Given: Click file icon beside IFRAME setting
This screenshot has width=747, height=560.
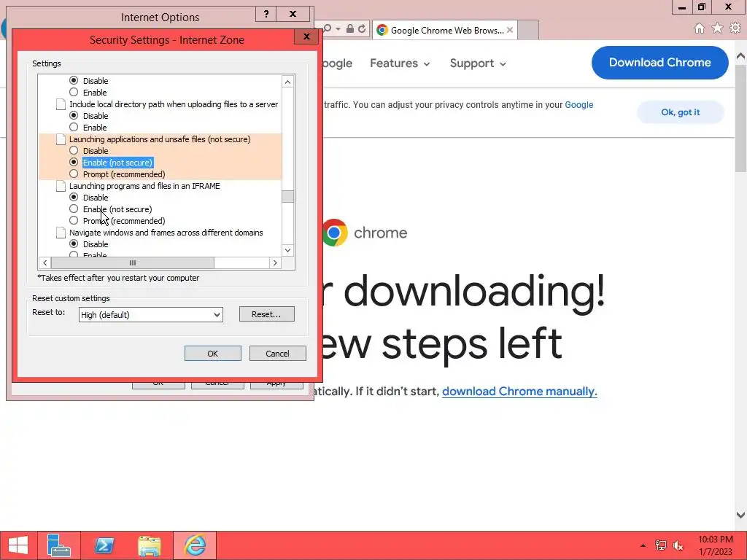Looking at the screenshot, I should [x=61, y=186].
